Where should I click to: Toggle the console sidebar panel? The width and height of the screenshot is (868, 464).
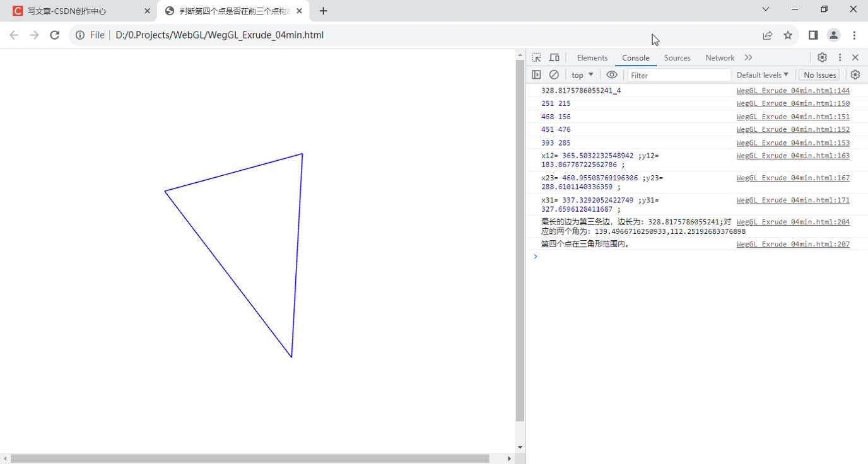coord(536,74)
